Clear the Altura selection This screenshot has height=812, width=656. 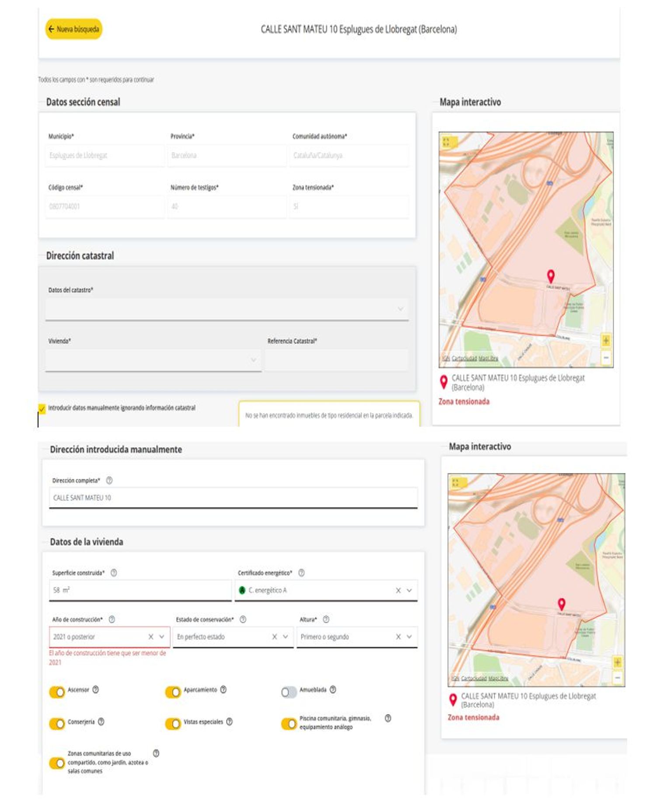pyautogui.click(x=398, y=637)
